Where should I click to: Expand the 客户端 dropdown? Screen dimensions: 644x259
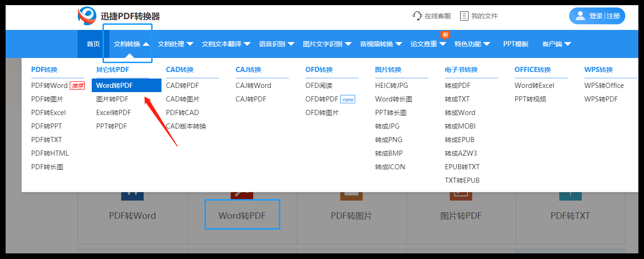coord(556,44)
